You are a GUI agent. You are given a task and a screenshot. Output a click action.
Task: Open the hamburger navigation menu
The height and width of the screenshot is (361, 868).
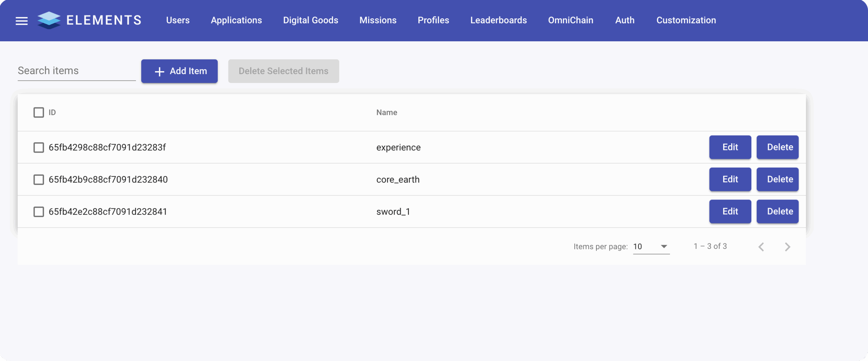(22, 21)
